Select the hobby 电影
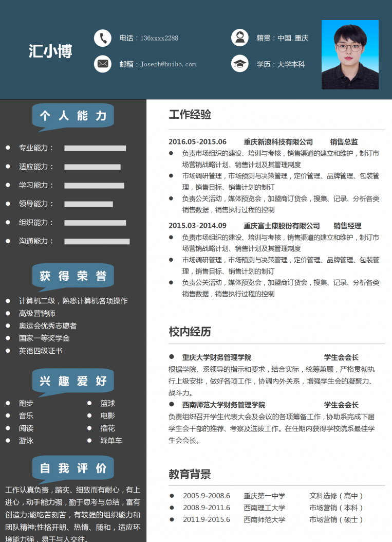The width and height of the screenshot is (392, 542). pos(107,415)
